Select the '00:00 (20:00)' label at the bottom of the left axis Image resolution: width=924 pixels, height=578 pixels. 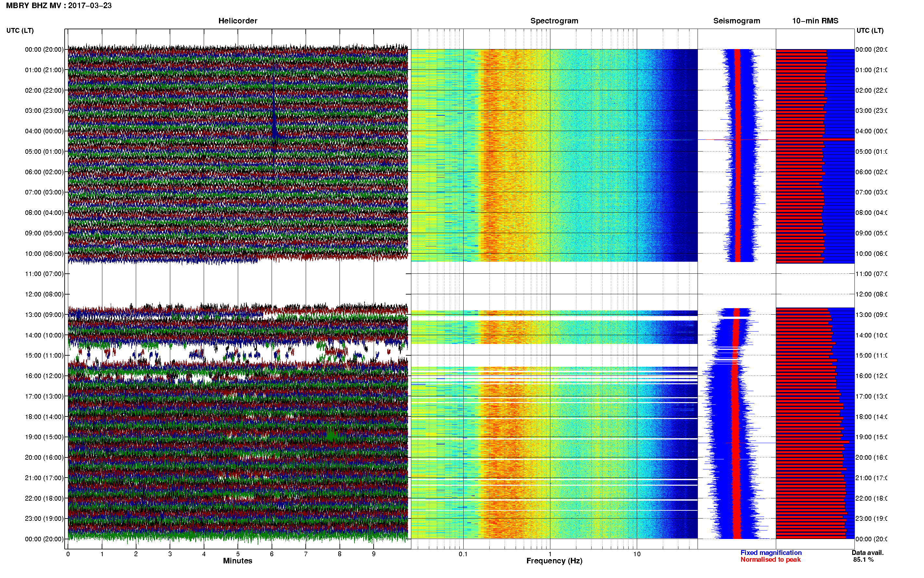coord(44,539)
